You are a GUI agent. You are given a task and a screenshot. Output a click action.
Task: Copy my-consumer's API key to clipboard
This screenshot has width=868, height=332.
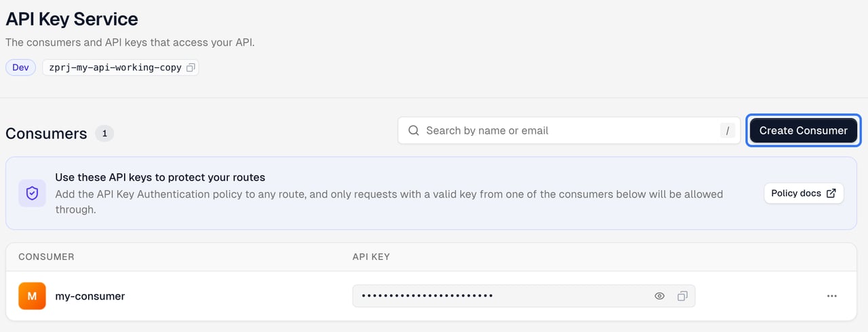tap(682, 296)
